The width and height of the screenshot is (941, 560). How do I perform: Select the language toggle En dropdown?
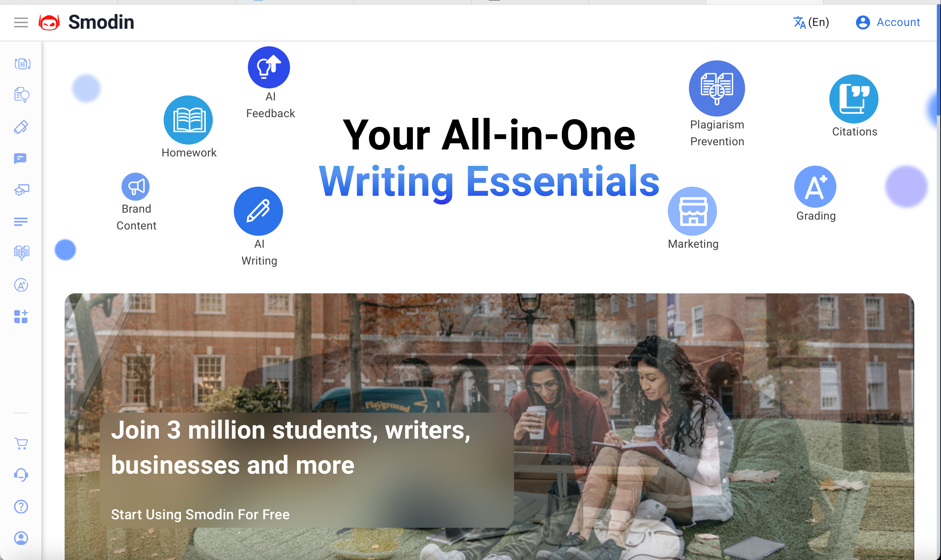(810, 22)
